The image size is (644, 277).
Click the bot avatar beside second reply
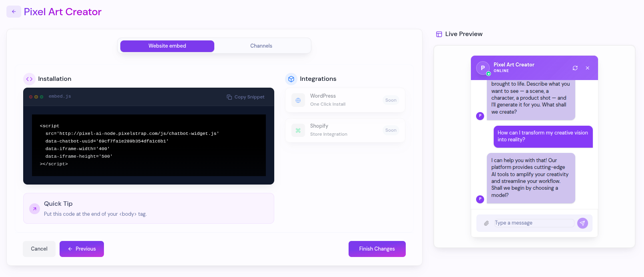(480, 199)
